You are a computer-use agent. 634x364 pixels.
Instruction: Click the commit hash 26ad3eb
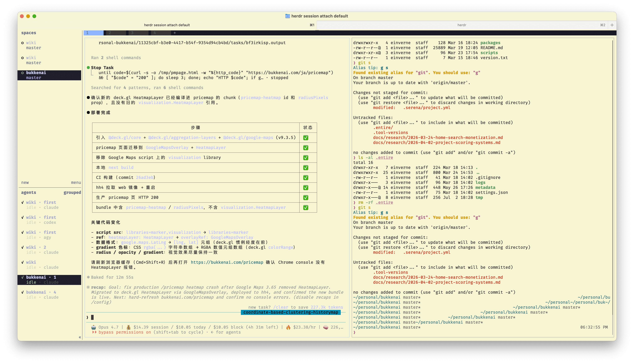[145, 177]
